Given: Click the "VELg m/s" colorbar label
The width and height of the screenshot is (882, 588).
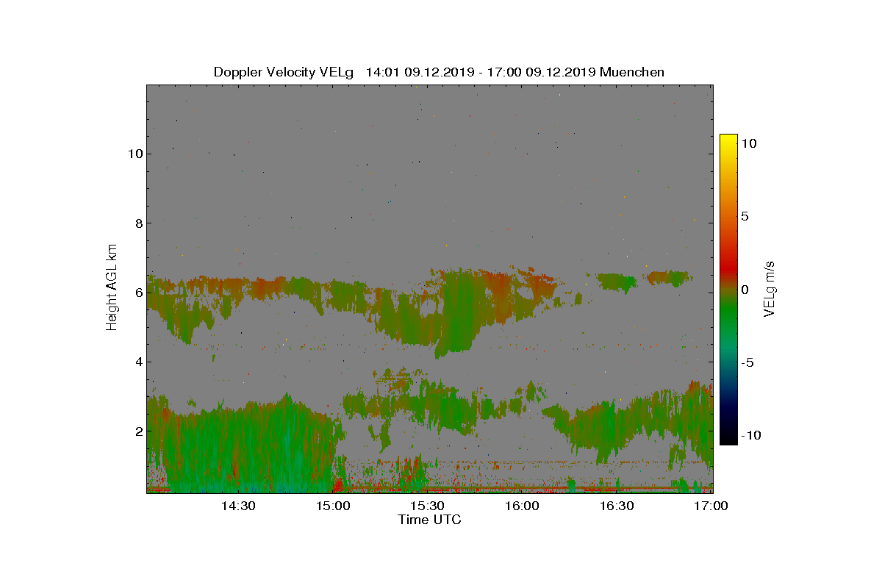Looking at the screenshot, I should [770, 287].
